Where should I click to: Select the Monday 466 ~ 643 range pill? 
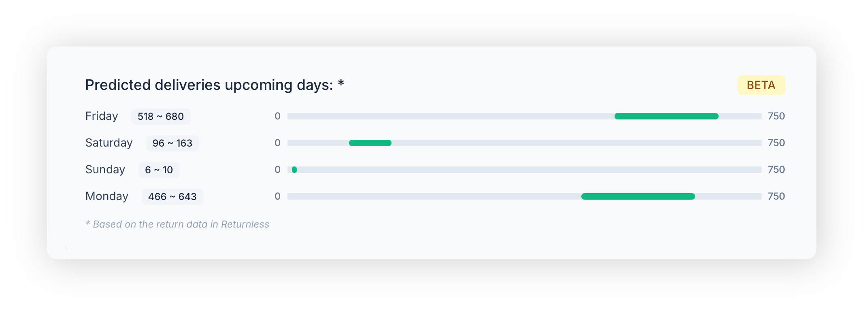click(172, 197)
